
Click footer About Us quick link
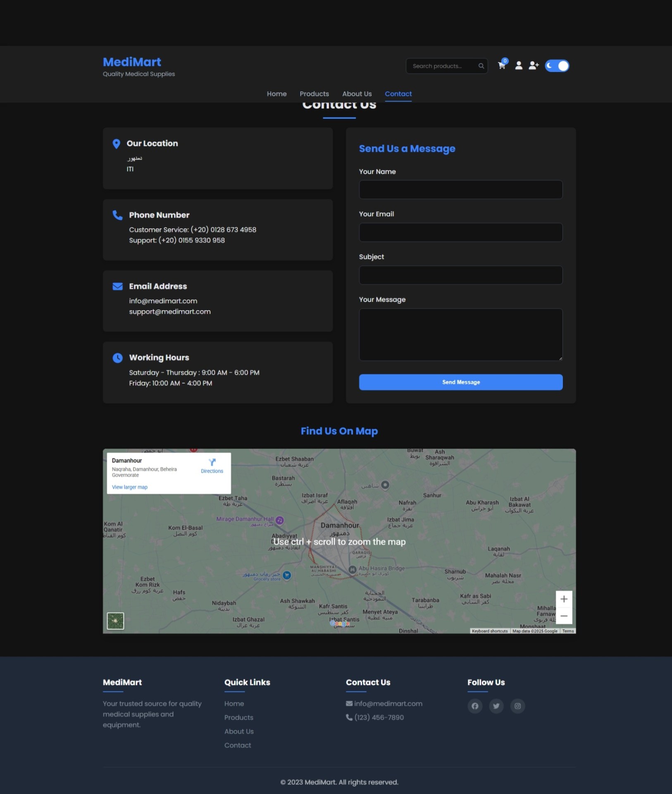point(239,731)
